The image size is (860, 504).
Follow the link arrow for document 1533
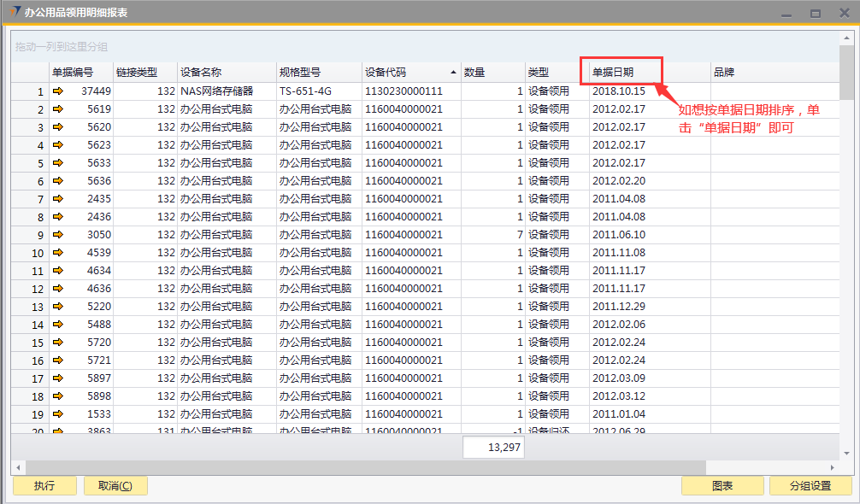[58, 414]
